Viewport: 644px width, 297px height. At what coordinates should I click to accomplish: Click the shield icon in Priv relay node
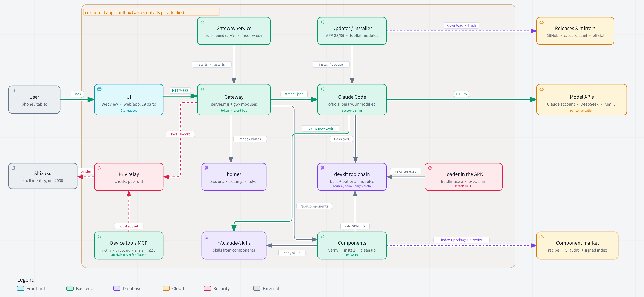[100, 168]
